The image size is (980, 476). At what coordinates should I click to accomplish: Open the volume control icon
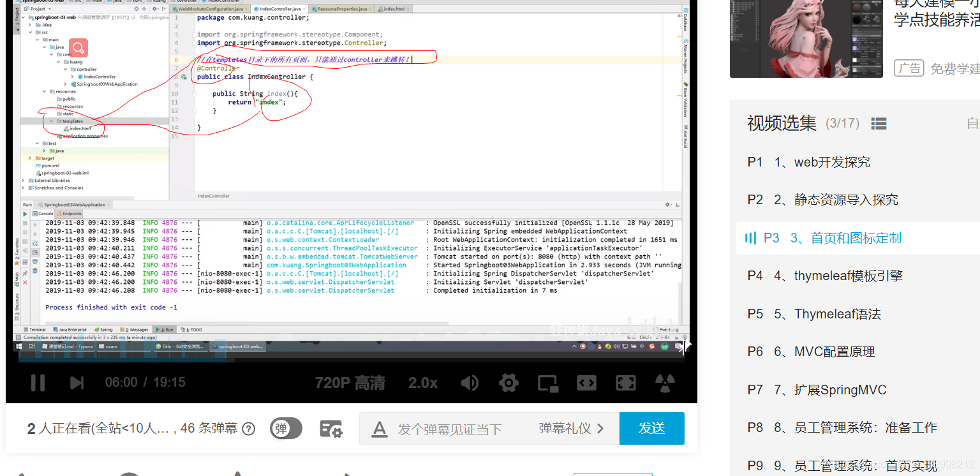pyautogui.click(x=470, y=382)
